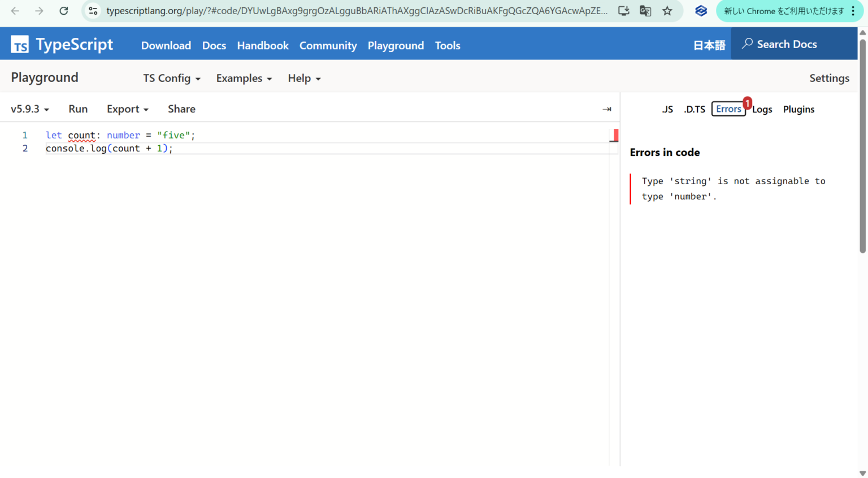Switch the site language to 日本語
Image resolution: width=868 pixels, height=478 pixels.
[709, 45]
